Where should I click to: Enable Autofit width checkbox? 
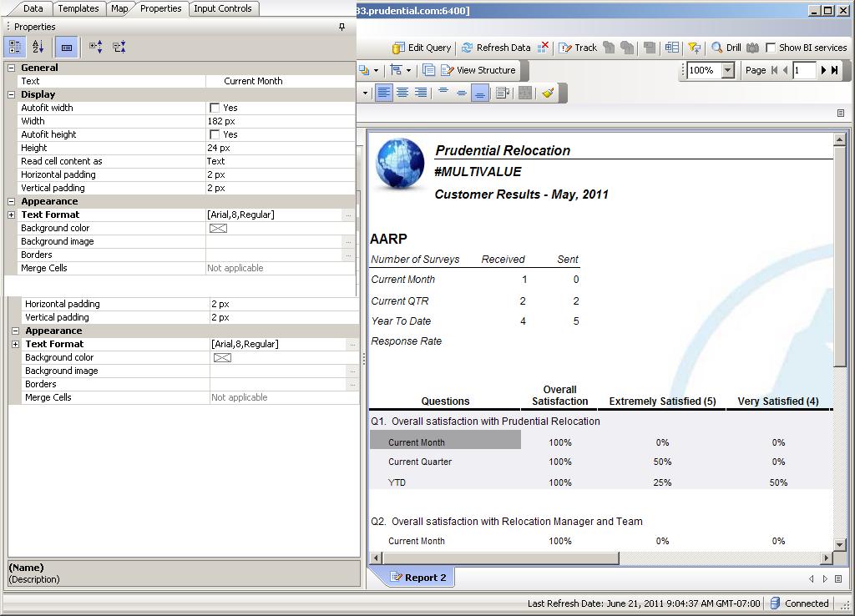(215, 108)
